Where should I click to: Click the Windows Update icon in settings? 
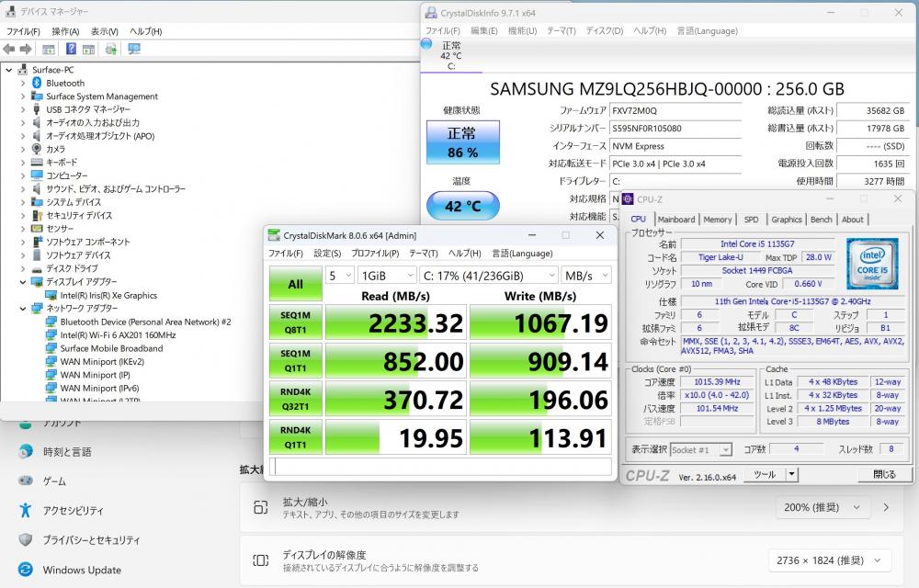pyautogui.click(x=26, y=570)
